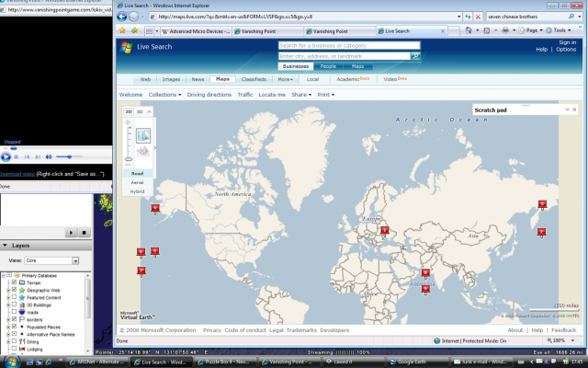Select the Hybrid map style
Screen dimensions: 588x368
[137, 191]
